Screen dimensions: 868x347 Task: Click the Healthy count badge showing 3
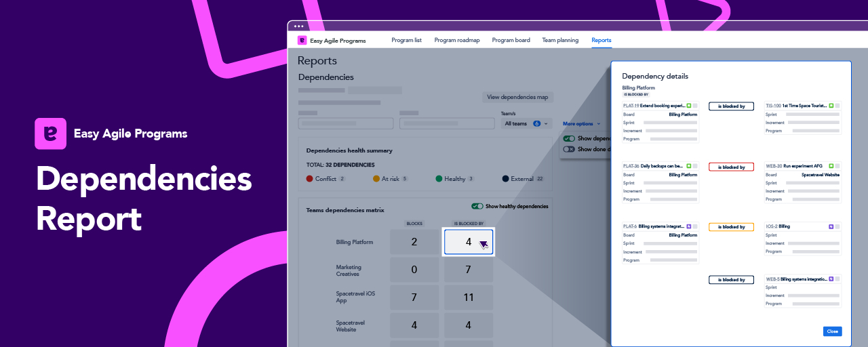(x=471, y=179)
